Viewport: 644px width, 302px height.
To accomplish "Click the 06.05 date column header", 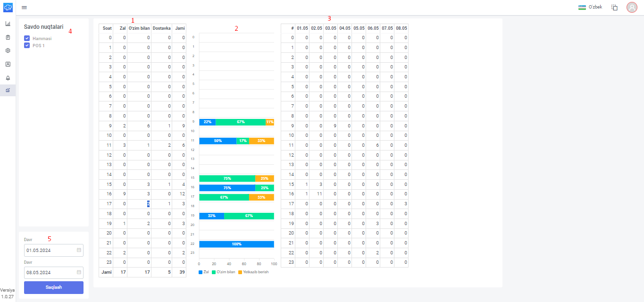I will pyautogui.click(x=373, y=28).
